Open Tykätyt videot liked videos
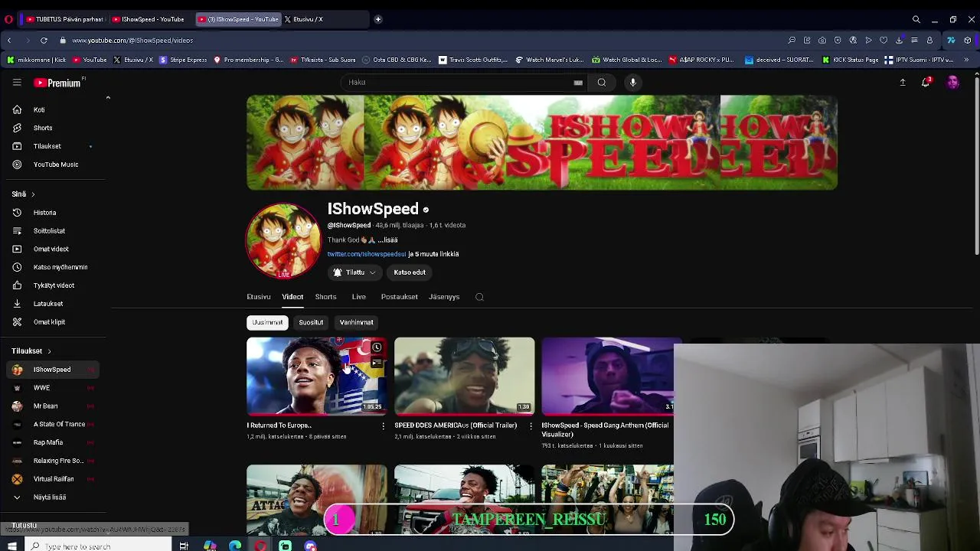Image resolution: width=980 pixels, height=551 pixels. (54, 285)
